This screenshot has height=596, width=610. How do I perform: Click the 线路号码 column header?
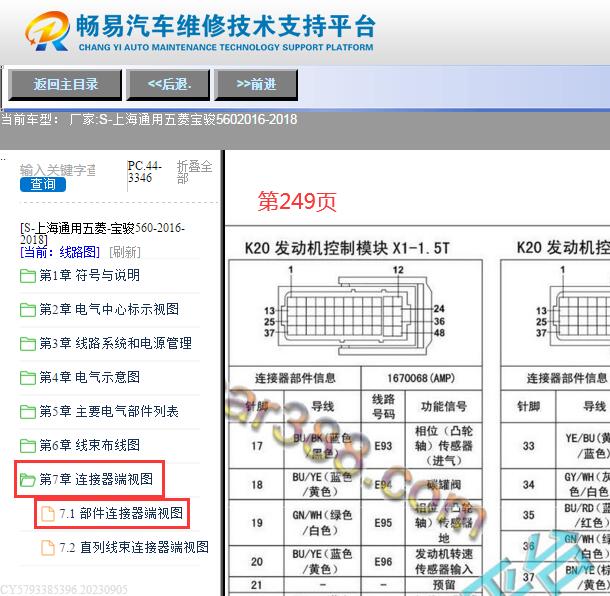click(383, 407)
